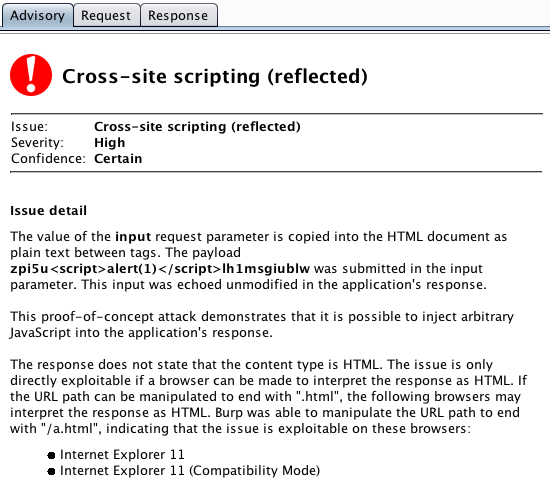
Task: Click the Internet Explorer 11 bullet icon
Action: click(x=51, y=455)
